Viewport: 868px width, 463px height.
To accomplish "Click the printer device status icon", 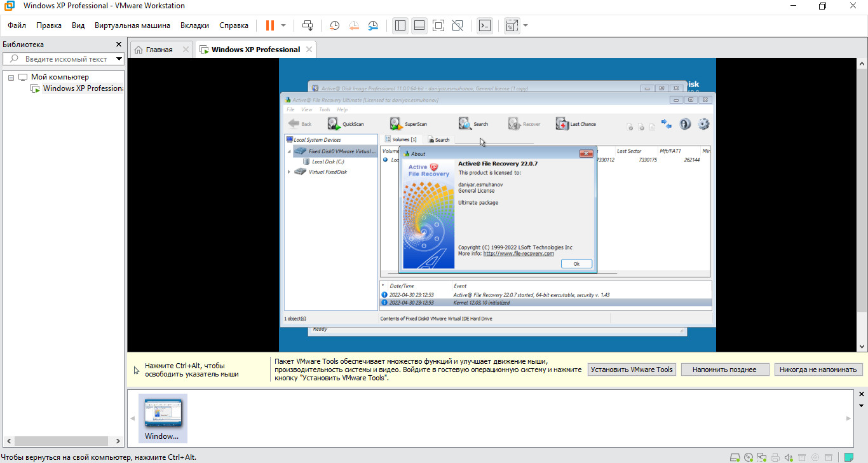I will (775, 457).
